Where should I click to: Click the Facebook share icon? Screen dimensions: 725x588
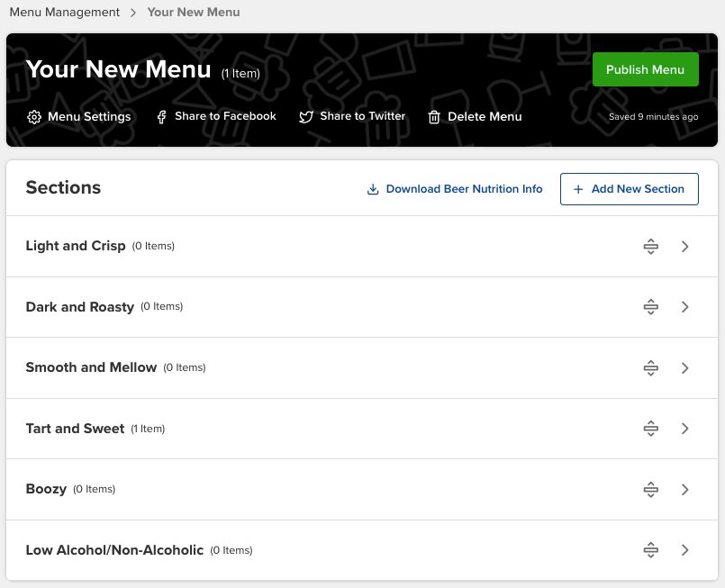(161, 117)
